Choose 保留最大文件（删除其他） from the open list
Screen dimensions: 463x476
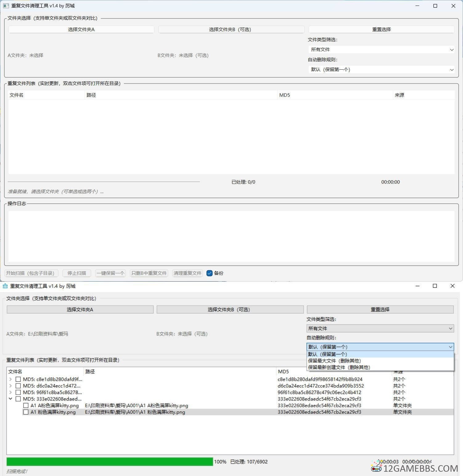[x=334, y=361]
